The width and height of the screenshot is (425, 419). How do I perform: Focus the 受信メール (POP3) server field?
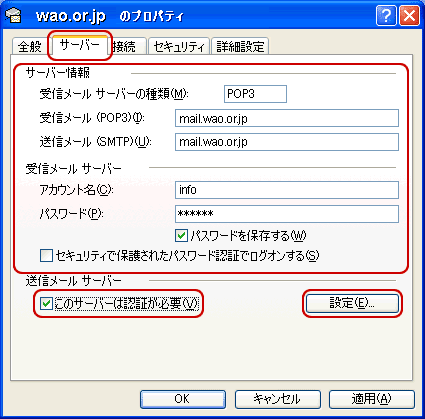click(x=287, y=118)
